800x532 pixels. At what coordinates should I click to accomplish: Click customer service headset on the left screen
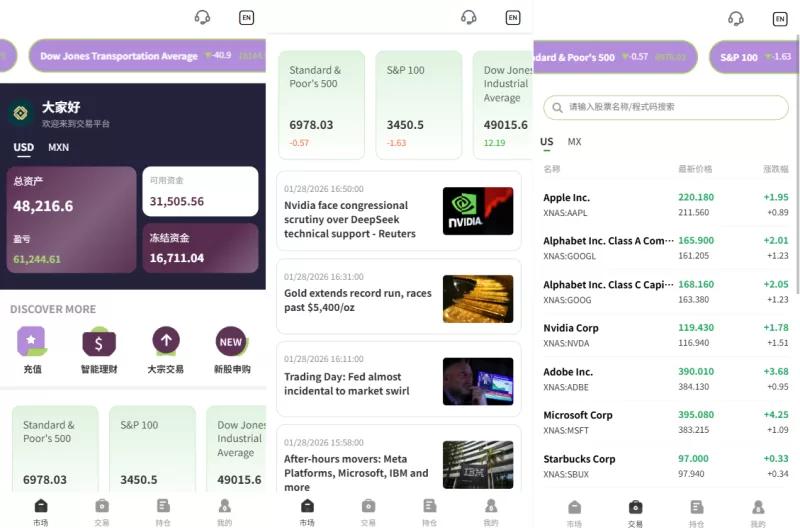(x=202, y=17)
